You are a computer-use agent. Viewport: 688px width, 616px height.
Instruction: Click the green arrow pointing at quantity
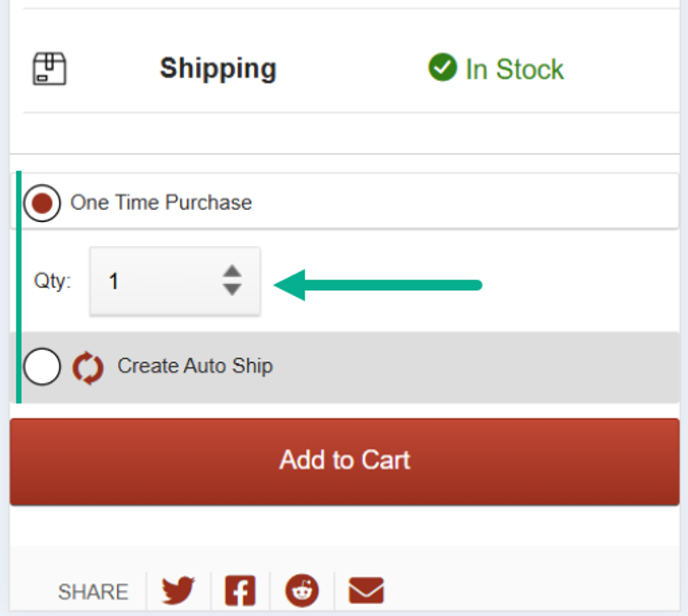point(378,286)
